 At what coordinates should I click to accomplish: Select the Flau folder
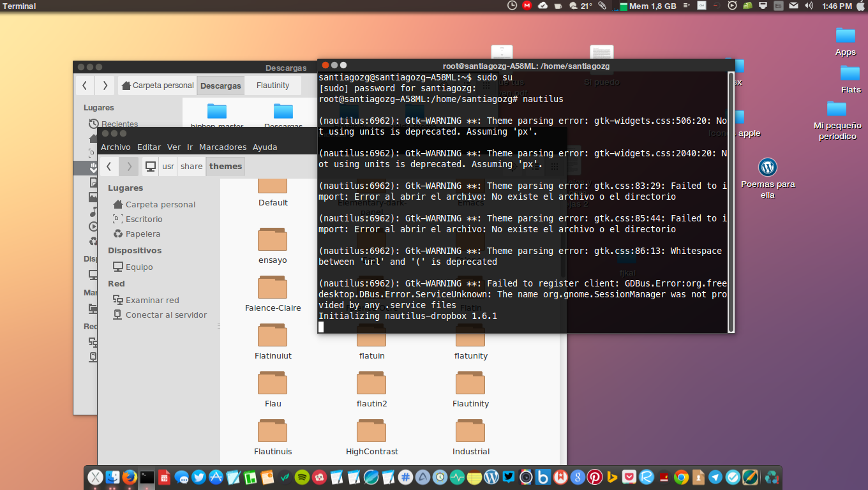tap(273, 389)
